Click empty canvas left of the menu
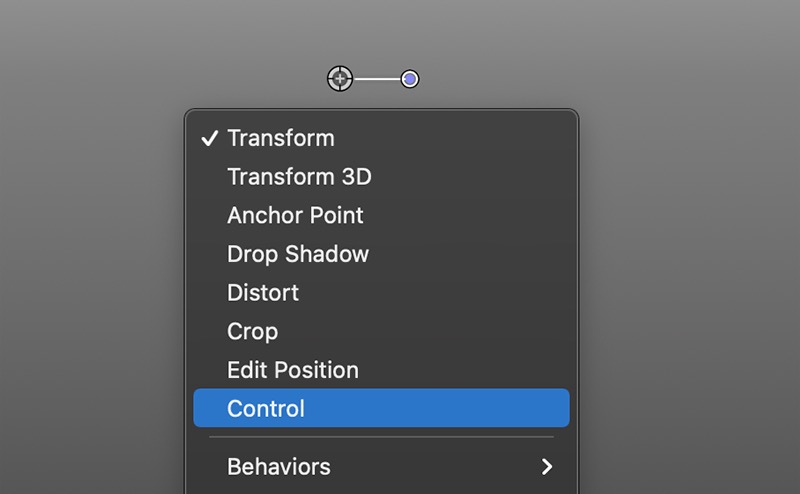 pyautogui.click(x=90, y=300)
